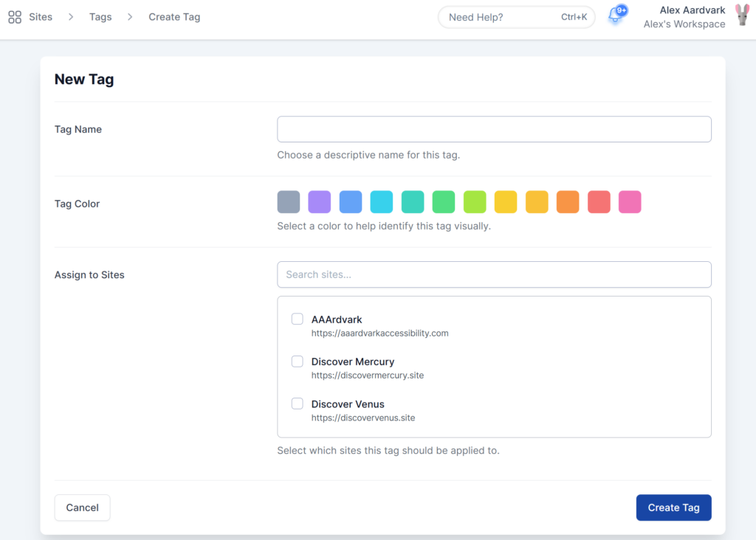
Task: Click the Sites grid icon in breadcrumb
Action: 15,17
